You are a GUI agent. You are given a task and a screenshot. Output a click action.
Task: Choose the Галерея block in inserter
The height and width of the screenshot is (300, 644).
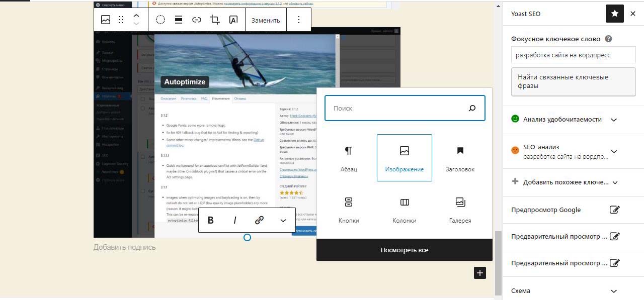click(460, 210)
